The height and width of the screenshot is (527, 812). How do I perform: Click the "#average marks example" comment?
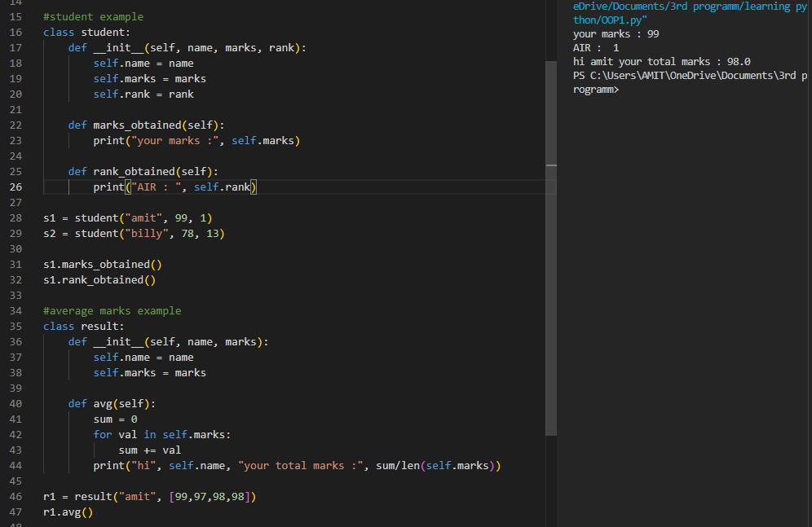[x=113, y=311]
